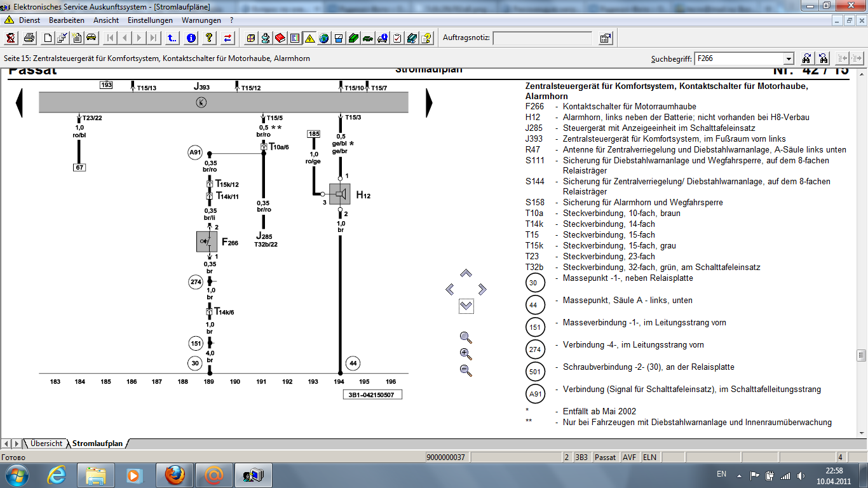Click search forward binoculars icon
This screenshot has width=868, height=488.
pos(806,58)
